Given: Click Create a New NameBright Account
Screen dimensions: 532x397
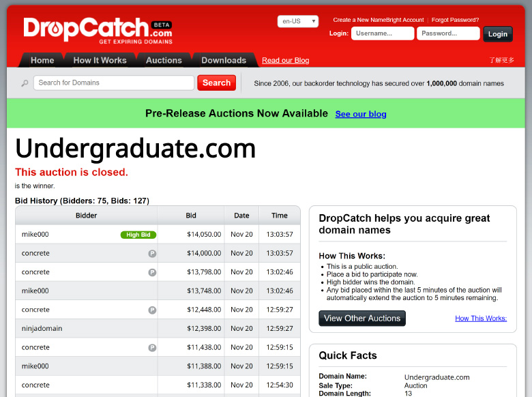Looking at the screenshot, I should click(379, 20).
